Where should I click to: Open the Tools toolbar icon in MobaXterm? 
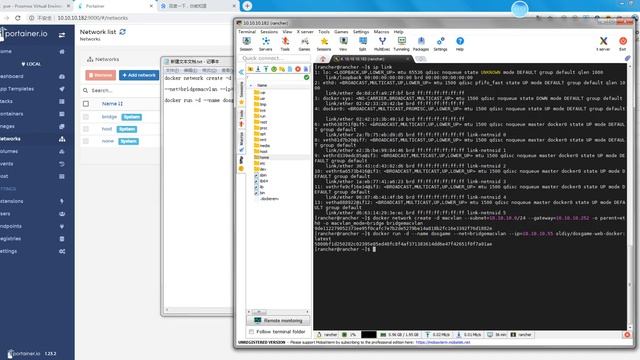pos(285,44)
